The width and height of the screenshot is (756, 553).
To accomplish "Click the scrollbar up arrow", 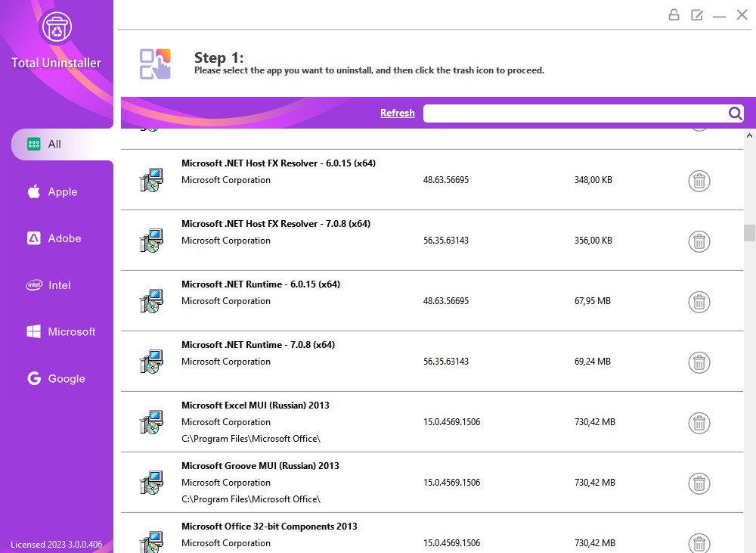I will pyautogui.click(x=749, y=135).
